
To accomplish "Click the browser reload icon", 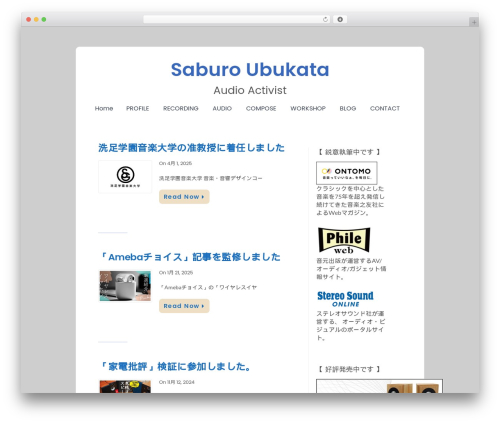I will click(x=325, y=20).
